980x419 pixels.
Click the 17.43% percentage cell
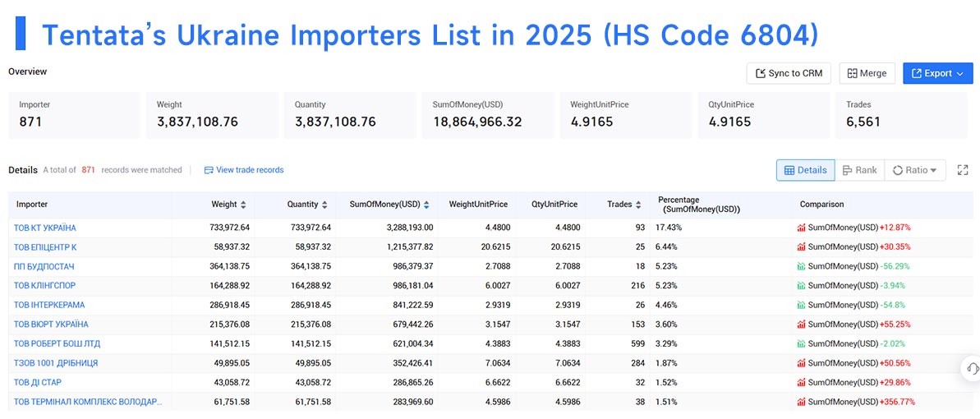pyautogui.click(x=669, y=228)
